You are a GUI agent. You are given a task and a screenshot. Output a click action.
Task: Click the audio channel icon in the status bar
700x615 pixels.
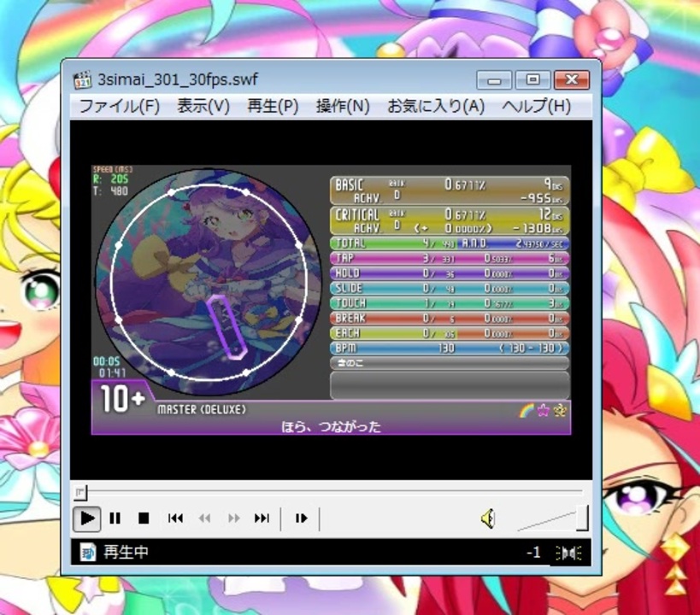coord(568,553)
